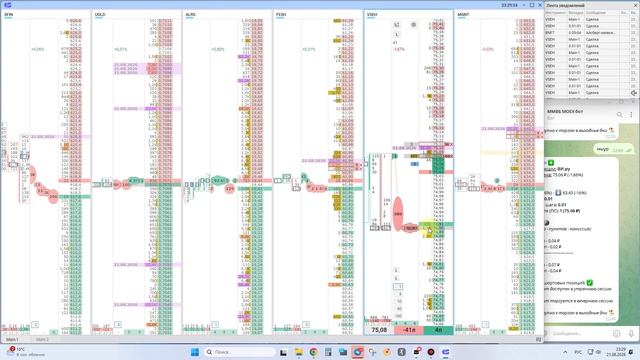This screenshot has width=640, height=360.
Task: Click the MOEX bot chat title
Action: [565, 111]
